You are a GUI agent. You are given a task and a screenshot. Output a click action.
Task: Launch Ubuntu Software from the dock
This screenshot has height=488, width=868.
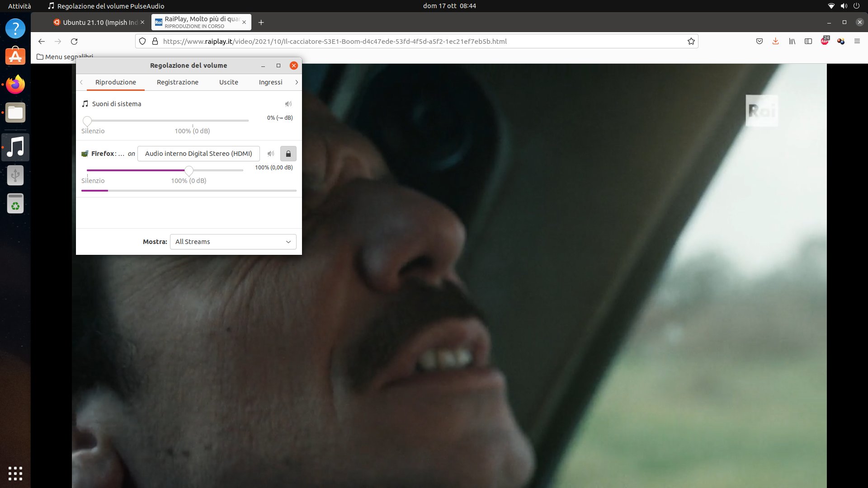pyautogui.click(x=15, y=56)
